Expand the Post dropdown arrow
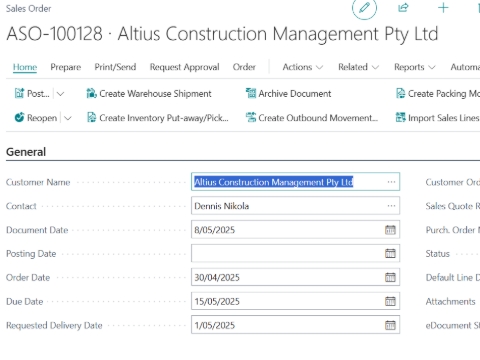The width and height of the screenshot is (480, 360). pyautogui.click(x=60, y=94)
